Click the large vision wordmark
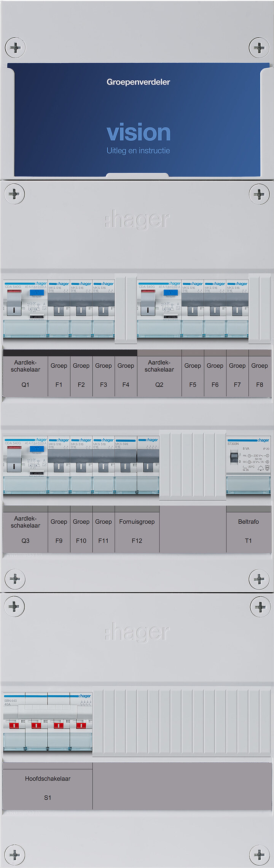274x868 pixels. 139,132
